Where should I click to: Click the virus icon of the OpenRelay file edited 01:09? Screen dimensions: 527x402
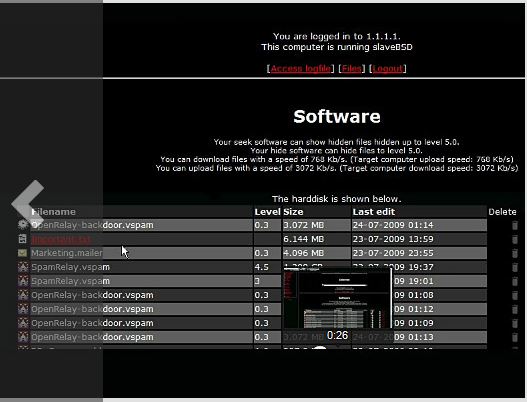click(23, 323)
